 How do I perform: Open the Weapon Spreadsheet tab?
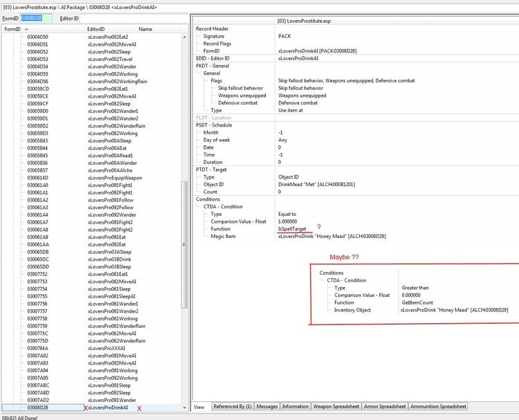click(336, 406)
